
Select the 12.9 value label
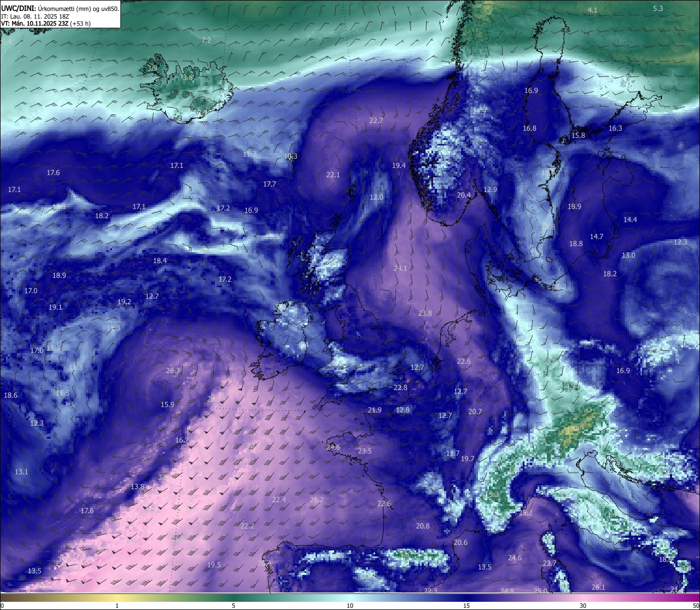(x=490, y=189)
